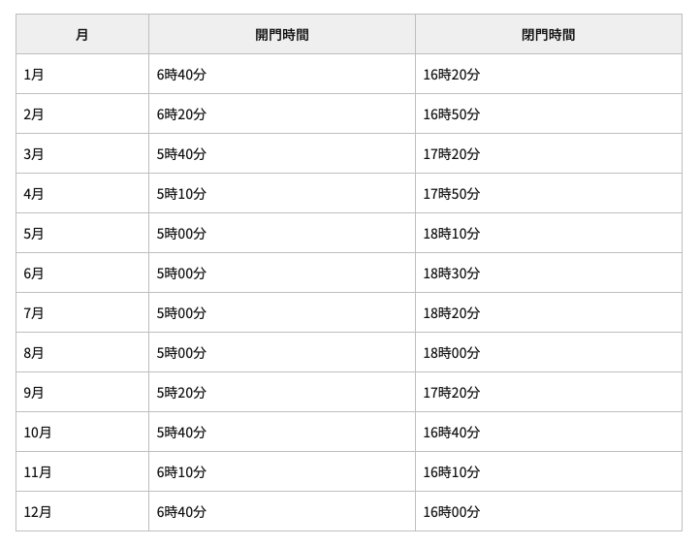Click January's opening time 6時40分
This screenshot has height=547, width=700.
181,74
